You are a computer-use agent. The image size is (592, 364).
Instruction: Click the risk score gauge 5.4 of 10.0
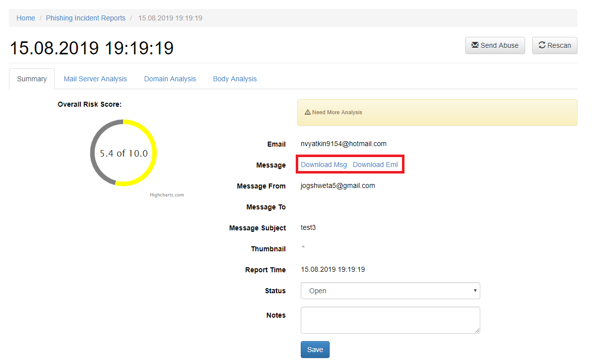[124, 153]
